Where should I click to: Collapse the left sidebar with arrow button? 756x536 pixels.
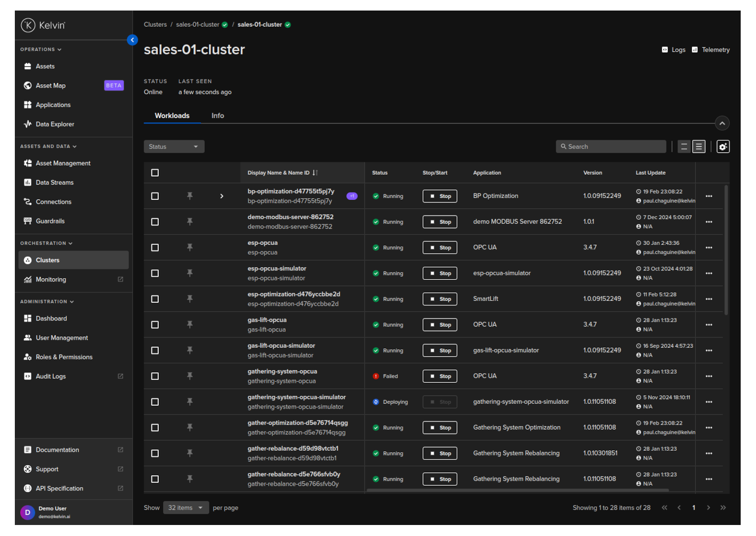click(x=133, y=40)
